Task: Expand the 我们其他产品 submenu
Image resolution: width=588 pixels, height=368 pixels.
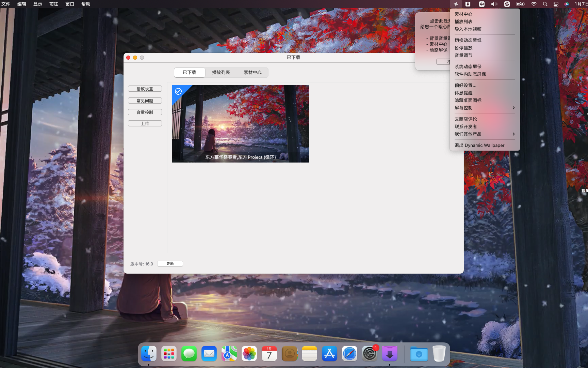Action: (485, 134)
